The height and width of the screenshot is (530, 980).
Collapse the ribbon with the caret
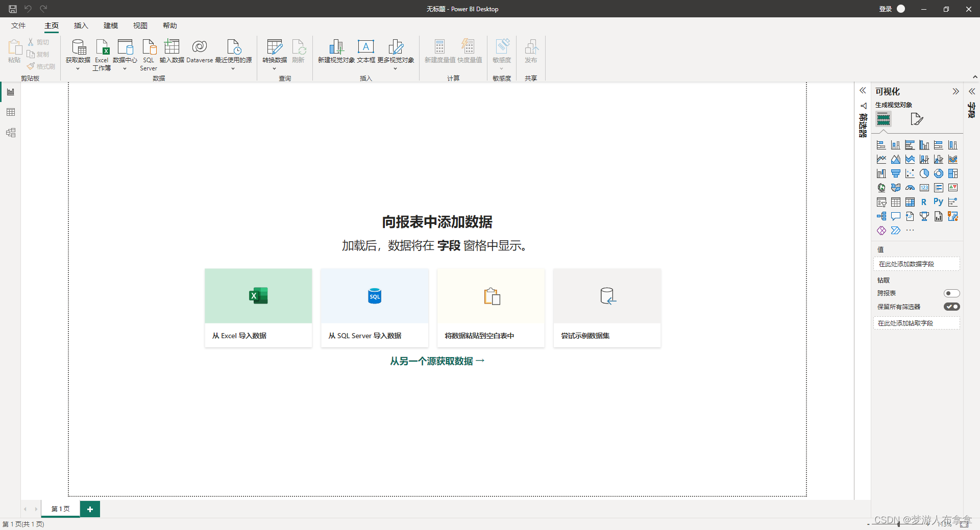[x=975, y=77]
